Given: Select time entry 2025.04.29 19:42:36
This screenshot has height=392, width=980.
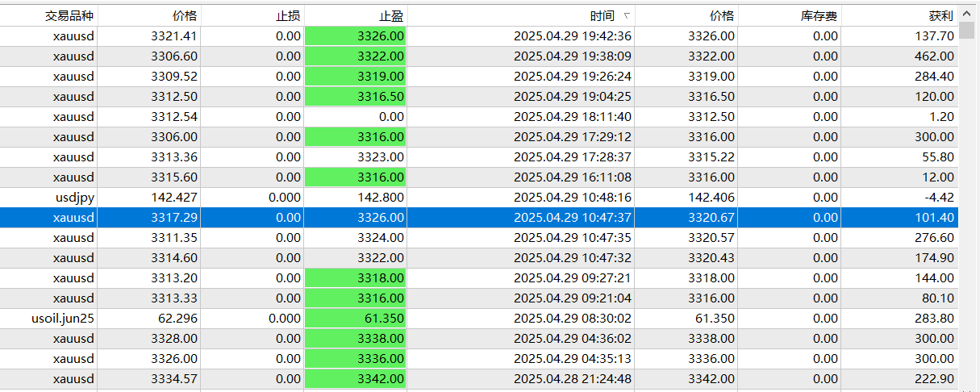Looking at the screenshot, I should [573, 35].
